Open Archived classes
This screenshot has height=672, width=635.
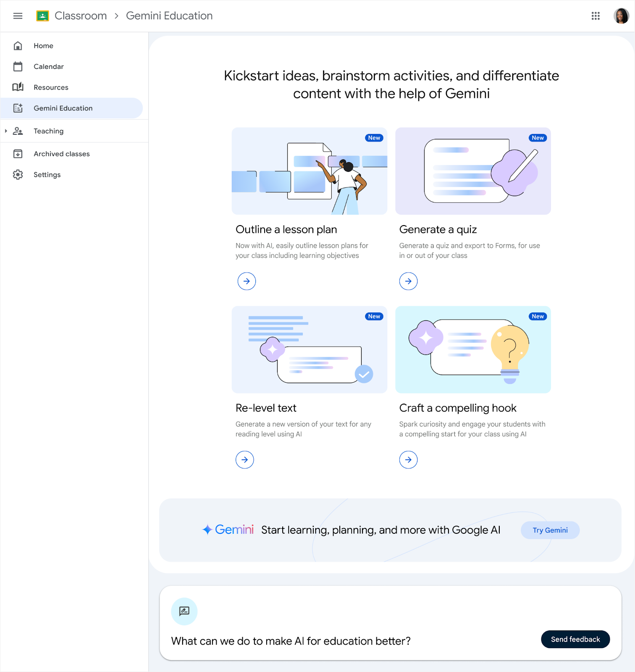pos(61,154)
